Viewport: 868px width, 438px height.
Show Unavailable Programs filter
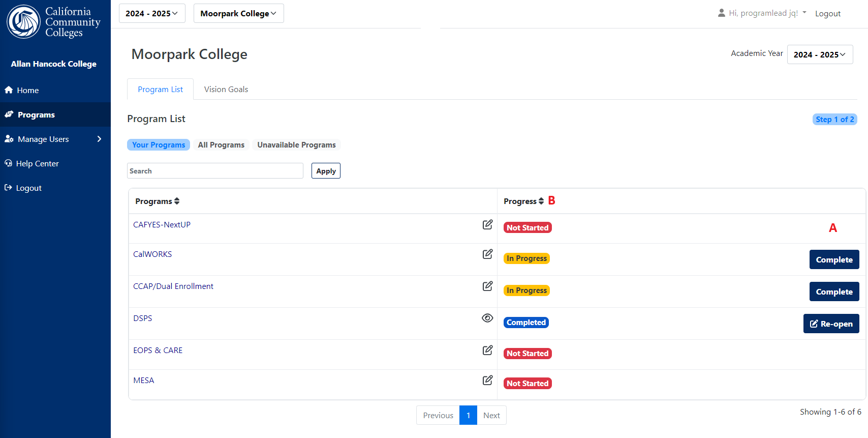pyautogui.click(x=296, y=145)
